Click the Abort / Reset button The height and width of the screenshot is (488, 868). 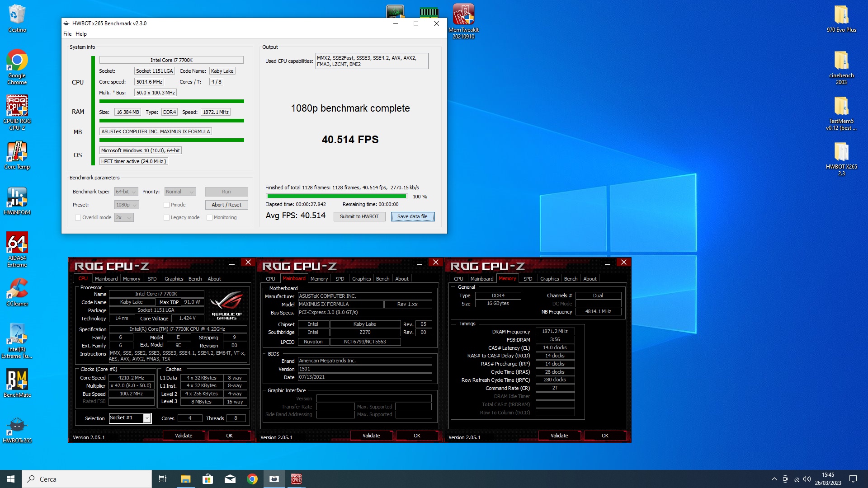click(x=226, y=205)
